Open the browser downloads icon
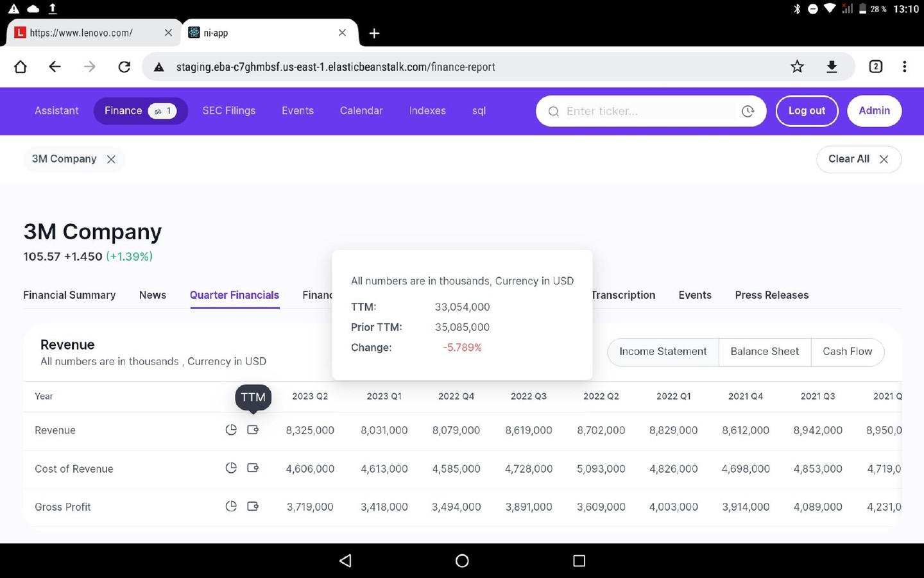This screenshot has height=578, width=924. tap(832, 67)
